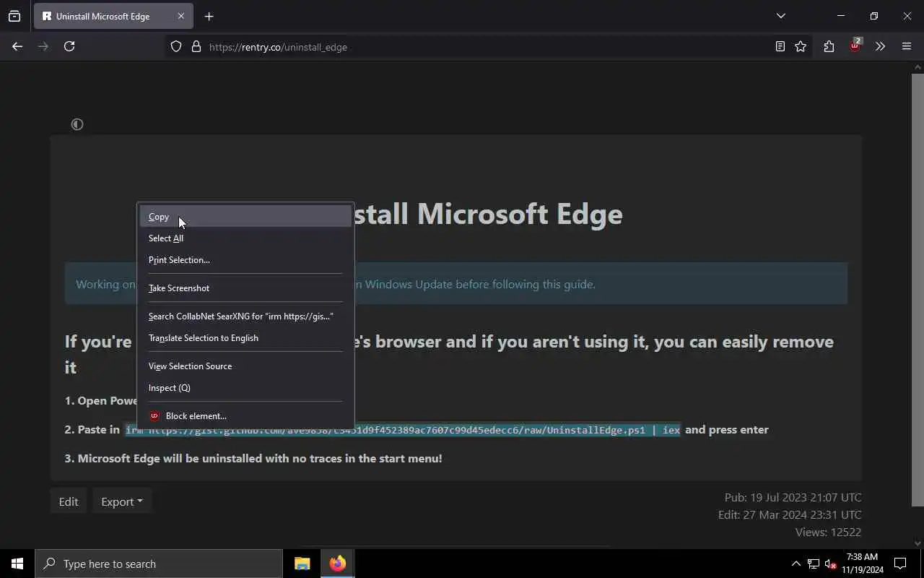This screenshot has width=924, height=578.
Task: Open the notifications action center
Action: click(900, 564)
